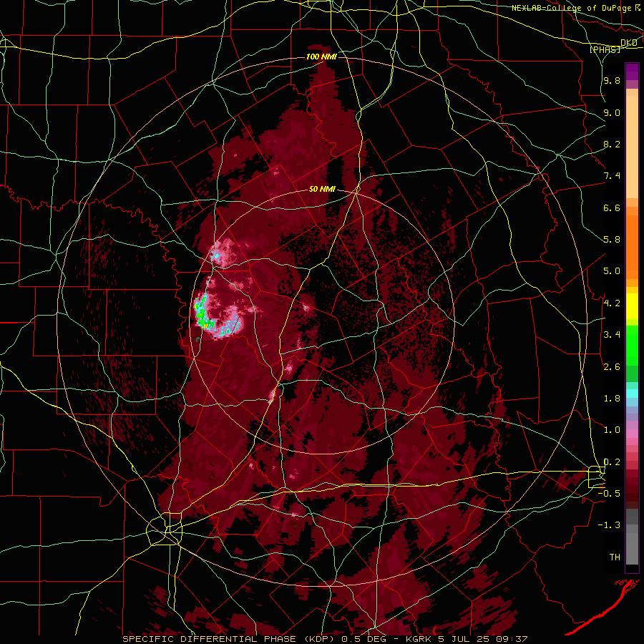Image resolution: width=644 pixels, height=644 pixels.
Task: Click the KGRK 5 JUL 25 09:37 timestamp
Action: point(467,639)
